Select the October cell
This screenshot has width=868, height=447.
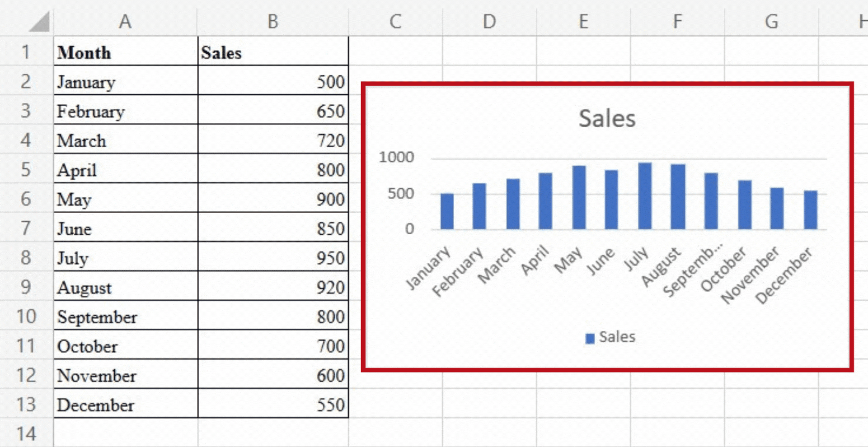pyautogui.click(x=126, y=345)
